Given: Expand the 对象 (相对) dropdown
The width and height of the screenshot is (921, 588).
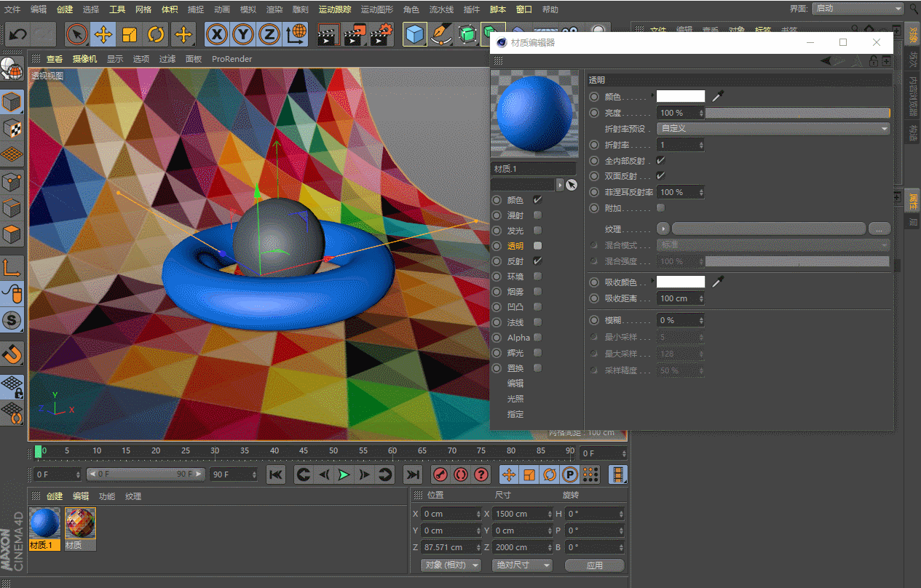Looking at the screenshot, I should pyautogui.click(x=451, y=565).
